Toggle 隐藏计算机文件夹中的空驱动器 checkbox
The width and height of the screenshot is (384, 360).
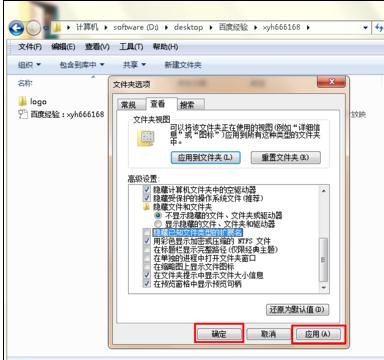tap(146, 190)
